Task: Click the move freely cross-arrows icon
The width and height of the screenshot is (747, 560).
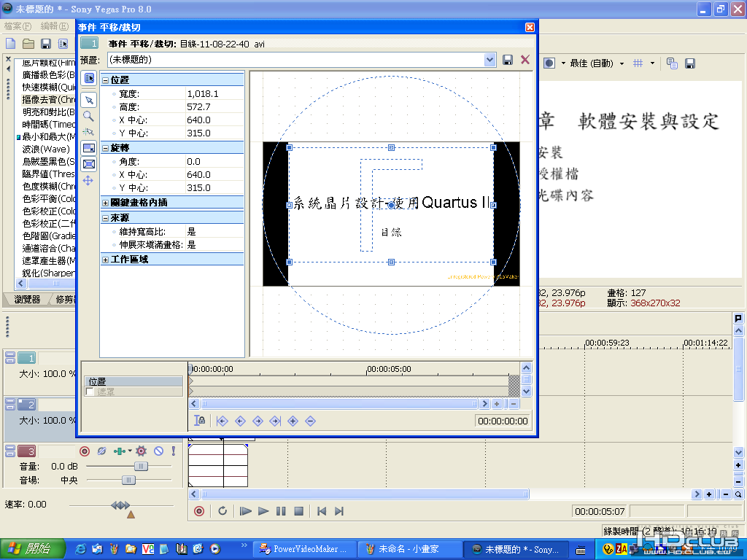Action: (88, 181)
